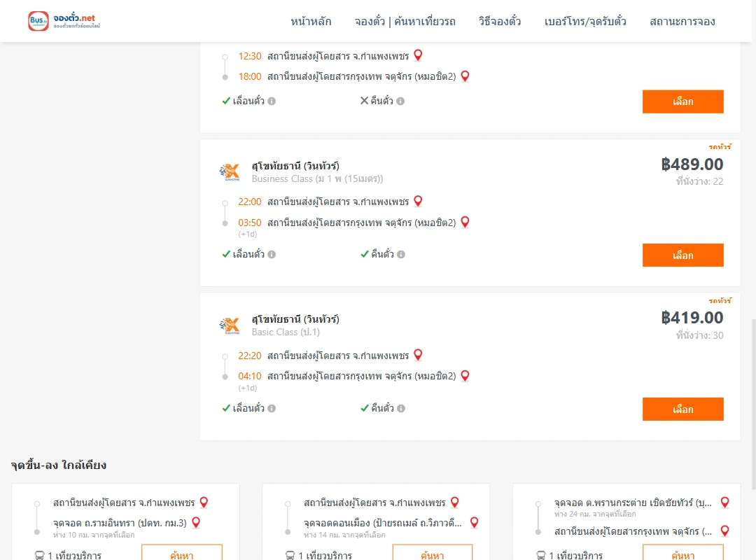756x560 pixels.
Task: Click the ฿489.00 price
Action: coord(692,164)
